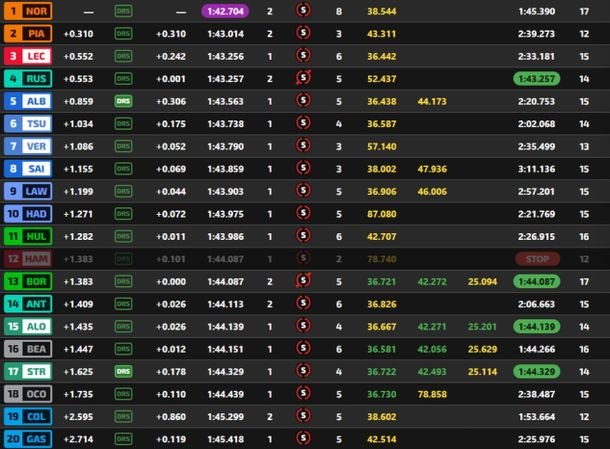This screenshot has width=610, height=449.
Task: Click Colapinto's 1:45.299 last lap time
Action: pos(226,416)
